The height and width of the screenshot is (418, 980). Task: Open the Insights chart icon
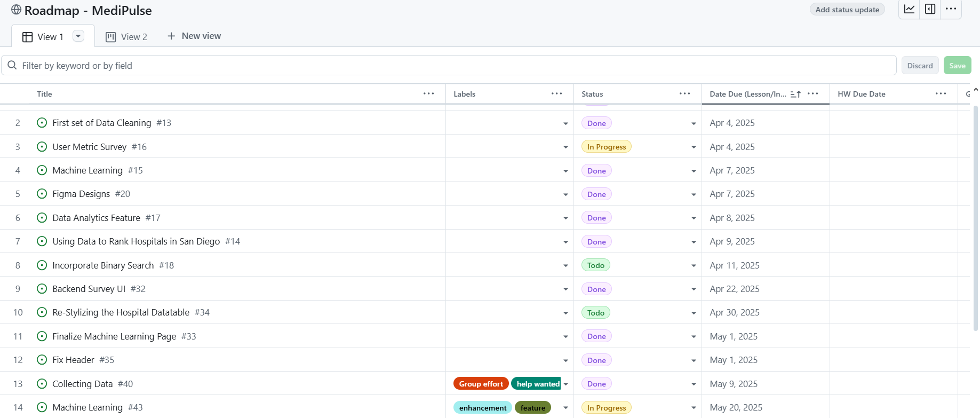910,9
